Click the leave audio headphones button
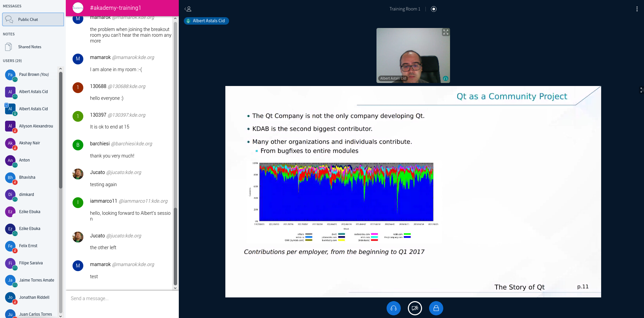Screen dimensions: 644x318 point(394,308)
